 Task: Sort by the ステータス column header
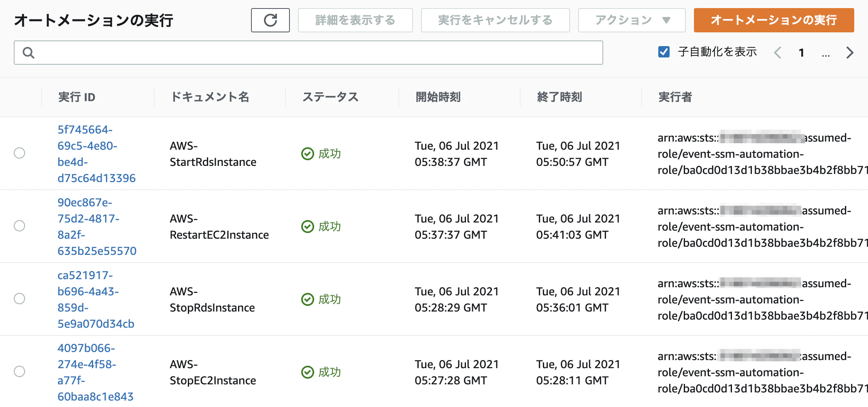[x=330, y=97]
